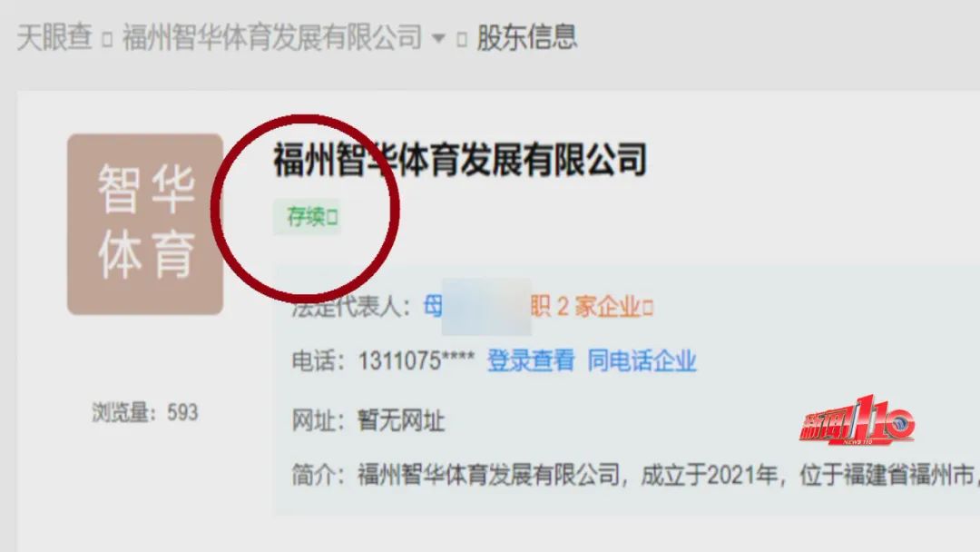Click the 浏览量 593 view counter
The image size is (980, 552).
pos(145,412)
